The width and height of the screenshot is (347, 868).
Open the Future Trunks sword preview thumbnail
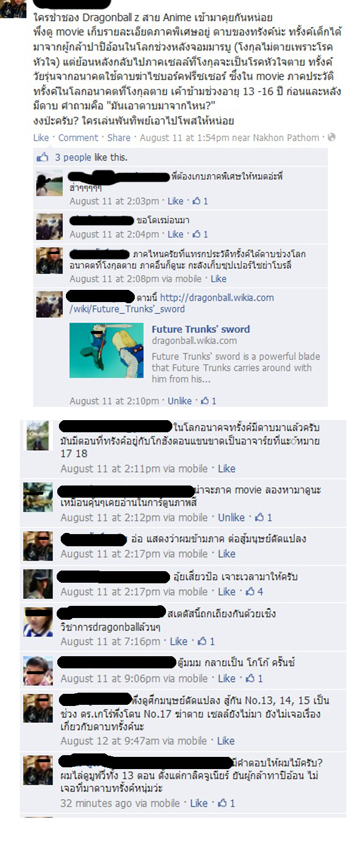click(106, 350)
